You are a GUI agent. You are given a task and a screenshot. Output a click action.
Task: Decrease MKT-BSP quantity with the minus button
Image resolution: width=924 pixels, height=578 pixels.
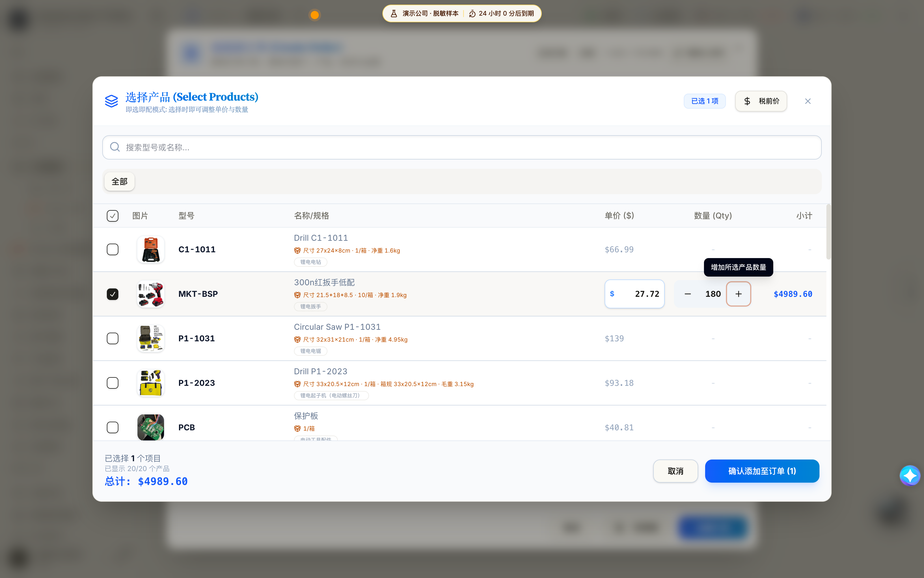pos(687,294)
